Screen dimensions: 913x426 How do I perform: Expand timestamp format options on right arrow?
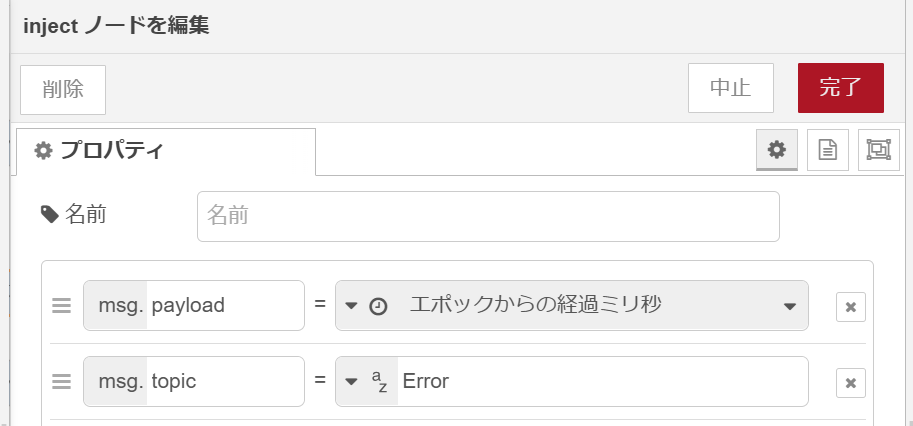click(x=790, y=306)
